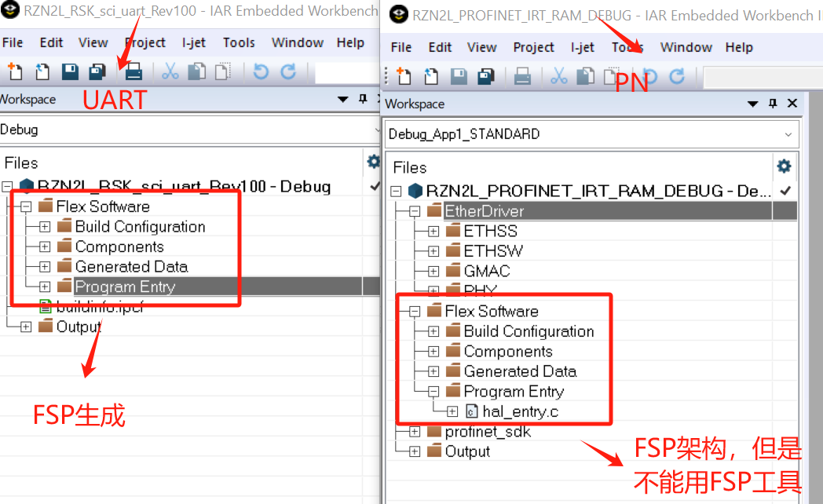Click Copy icon in UART window toolbar
Screen dimensions: 823x504
click(x=197, y=71)
